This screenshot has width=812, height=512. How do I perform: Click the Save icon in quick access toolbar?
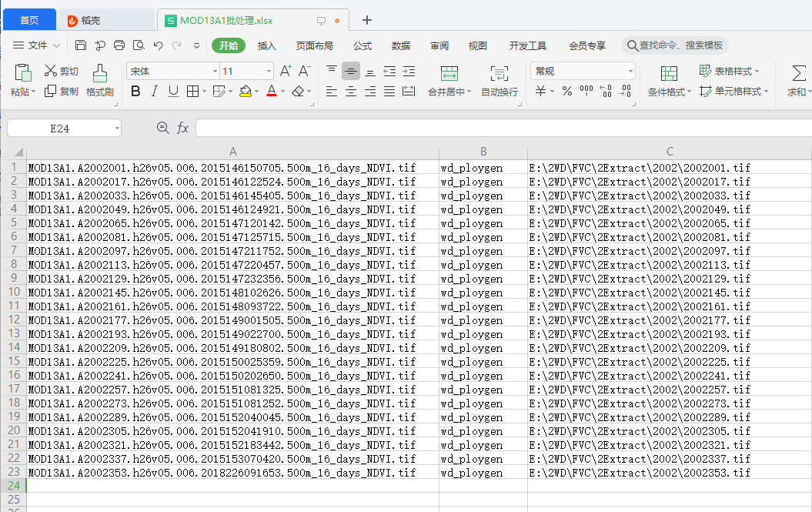81,45
